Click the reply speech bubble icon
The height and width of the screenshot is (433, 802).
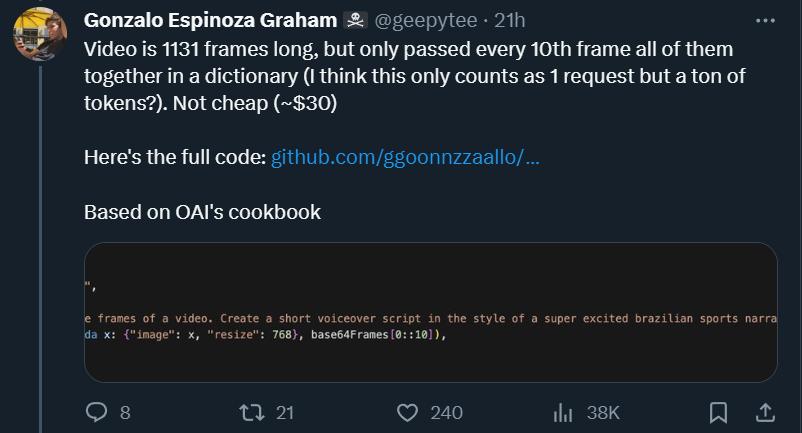(x=97, y=412)
